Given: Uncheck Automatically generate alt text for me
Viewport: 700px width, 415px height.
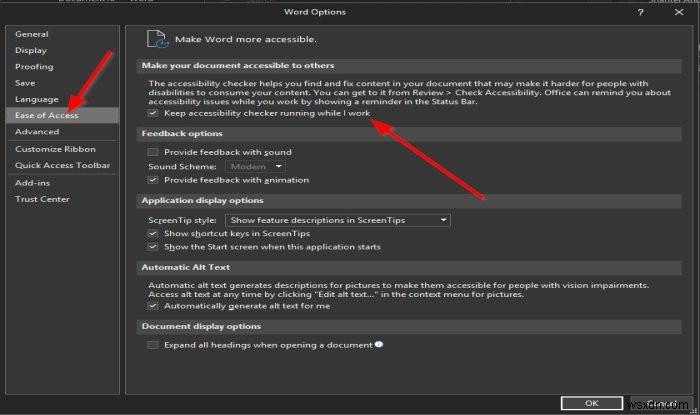Looking at the screenshot, I should (153, 306).
